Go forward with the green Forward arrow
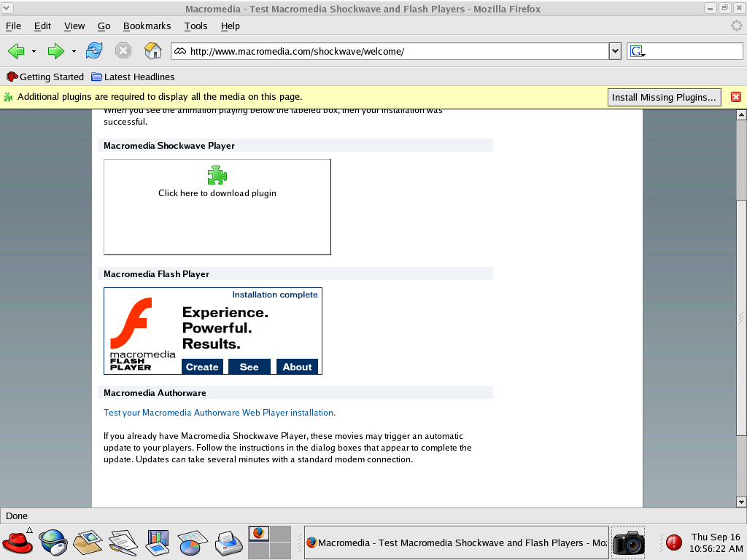Image resolution: width=747 pixels, height=560 pixels. 55,51
